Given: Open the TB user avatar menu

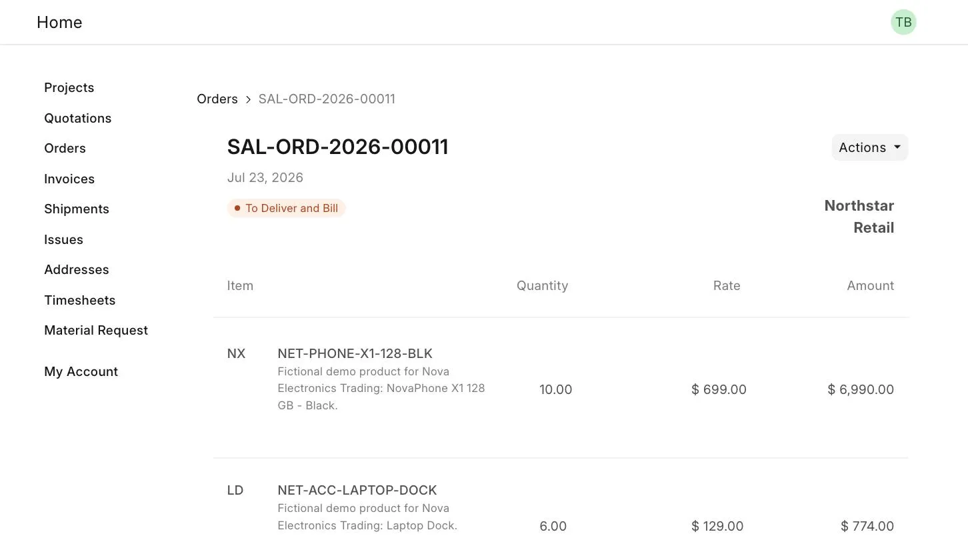Looking at the screenshot, I should click(x=903, y=22).
